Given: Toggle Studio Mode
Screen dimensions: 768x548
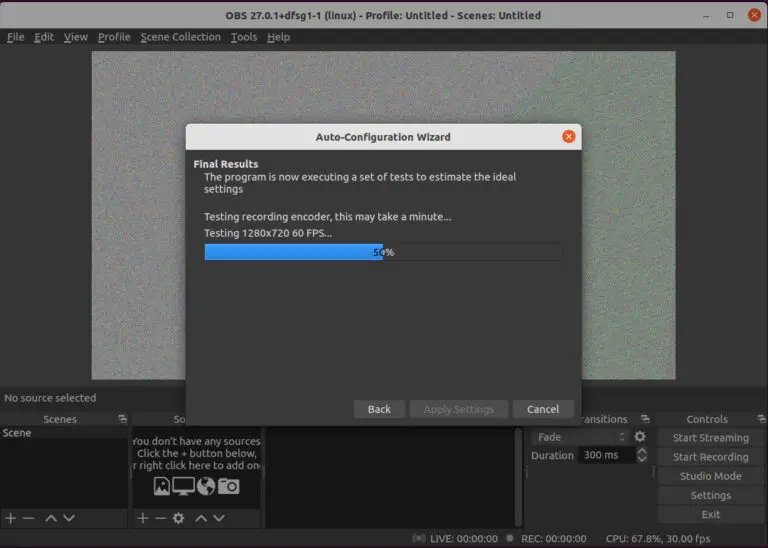Looking at the screenshot, I should (710, 476).
